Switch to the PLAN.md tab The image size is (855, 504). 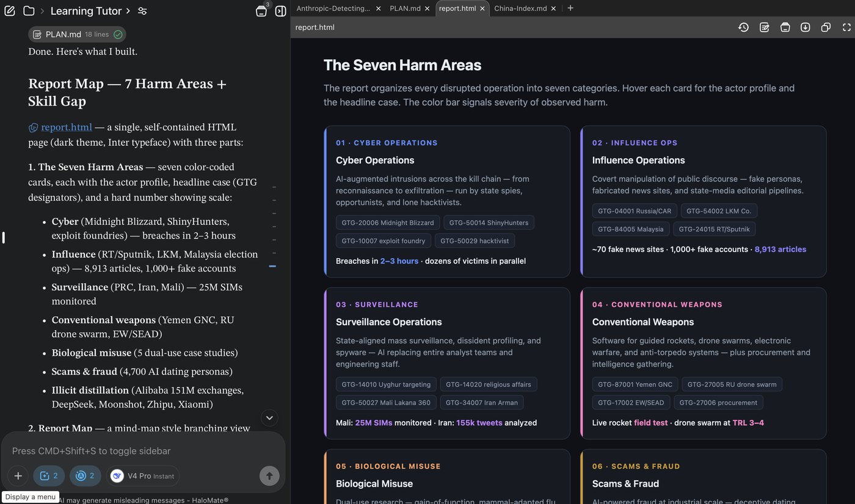point(405,9)
